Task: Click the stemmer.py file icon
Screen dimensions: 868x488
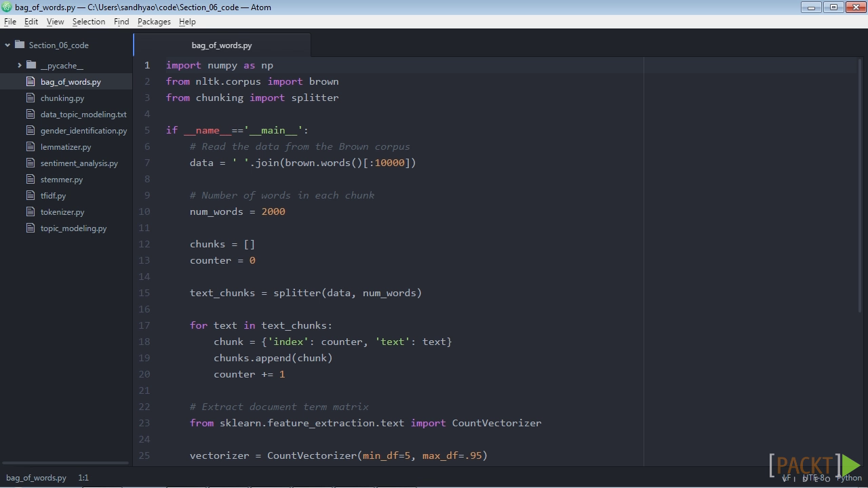Action: (31, 179)
